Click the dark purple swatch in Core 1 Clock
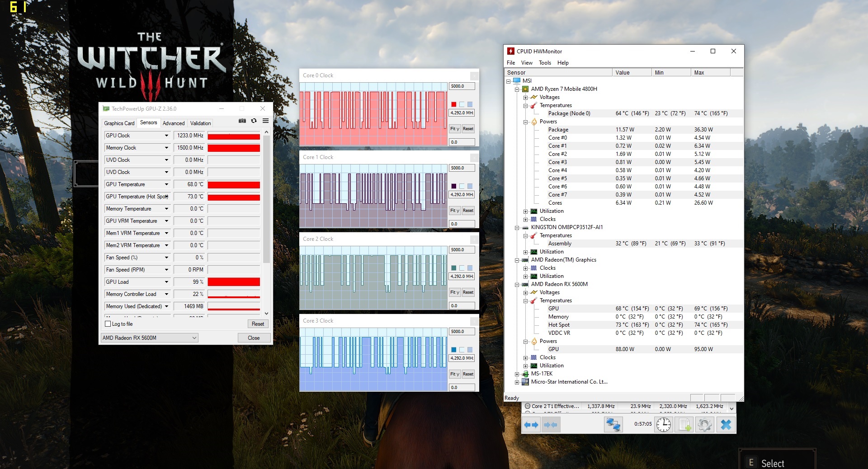The height and width of the screenshot is (469, 868). click(x=454, y=186)
